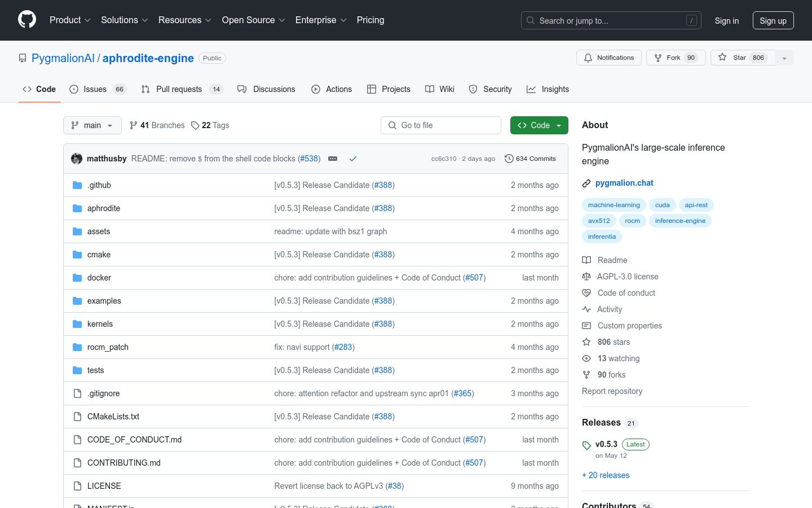812x508 pixels.
Task: Click the Notifications bell button
Action: [608, 58]
